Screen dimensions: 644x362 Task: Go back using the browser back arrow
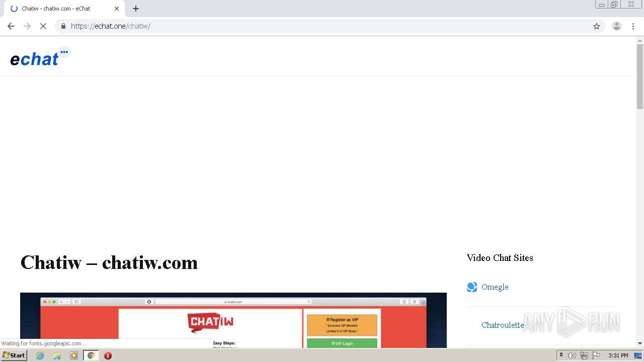(11, 26)
